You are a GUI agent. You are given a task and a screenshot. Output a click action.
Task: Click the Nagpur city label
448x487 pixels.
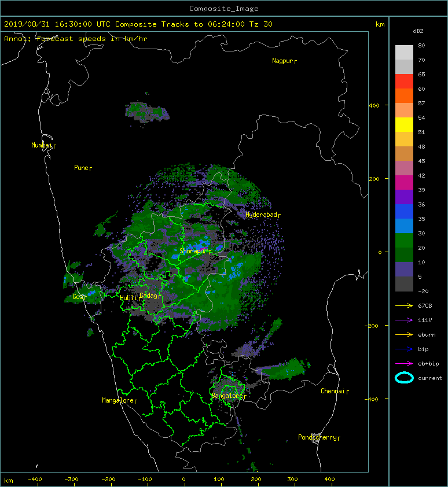pos(282,61)
